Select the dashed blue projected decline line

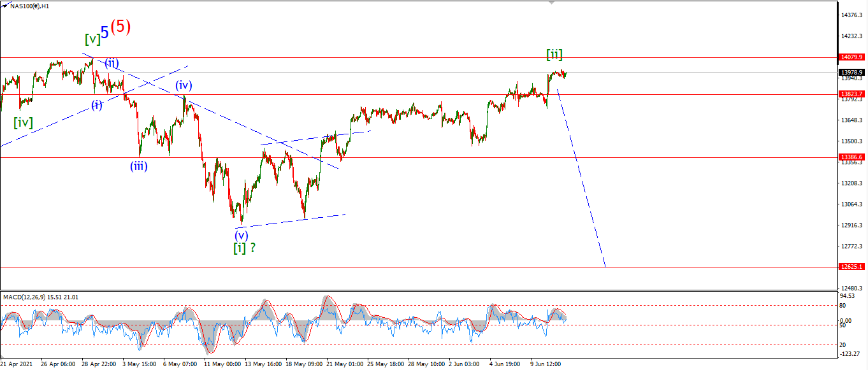coord(581,178)
